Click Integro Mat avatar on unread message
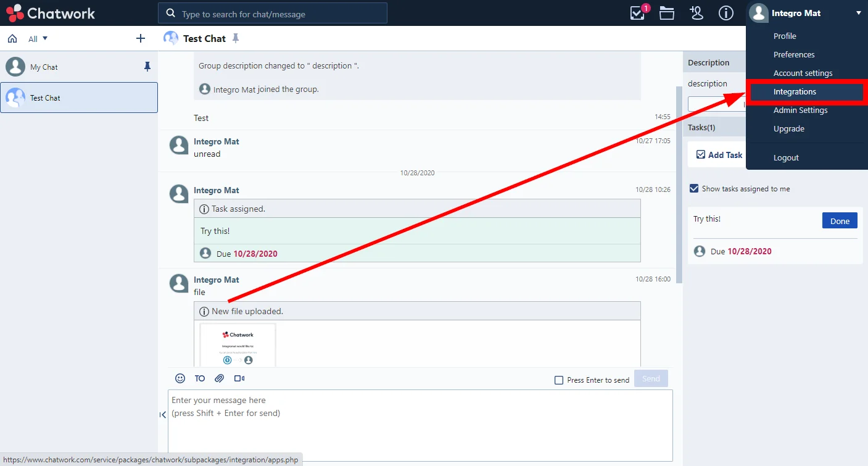The image size is (868, 466). pyautogui.click(x=179, y=145)
